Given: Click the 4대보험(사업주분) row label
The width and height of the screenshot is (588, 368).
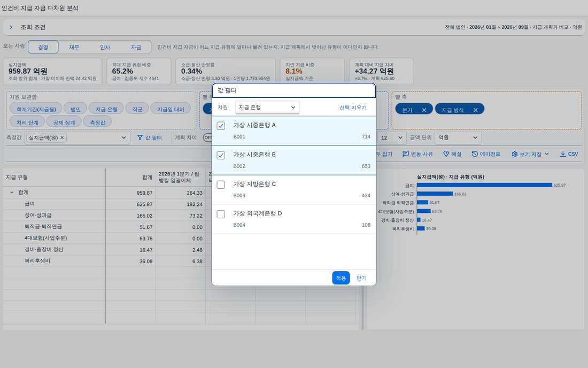Looking at the screenshot, I should [x=46, y=238].
